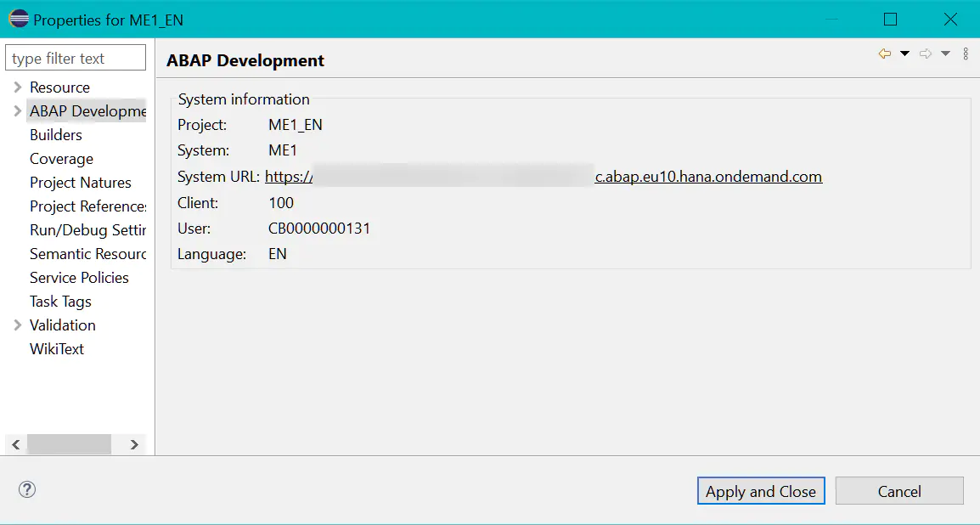Select Task Tags in the sidebar
This screenshot has height=525, width=980.
coord(60,301)
